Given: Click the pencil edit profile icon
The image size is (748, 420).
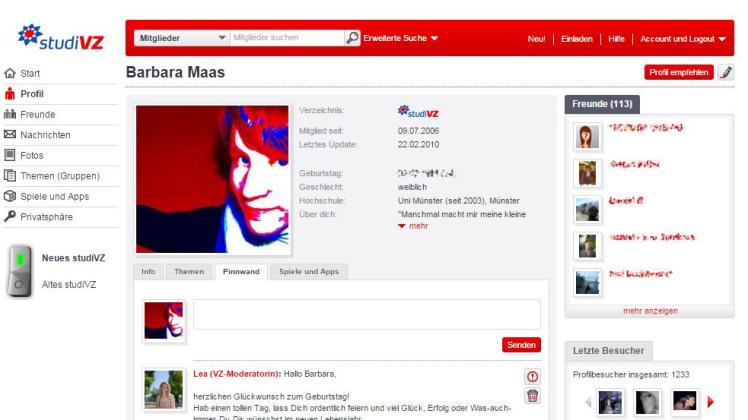Looking at the screenshot, I should [726, 73].
